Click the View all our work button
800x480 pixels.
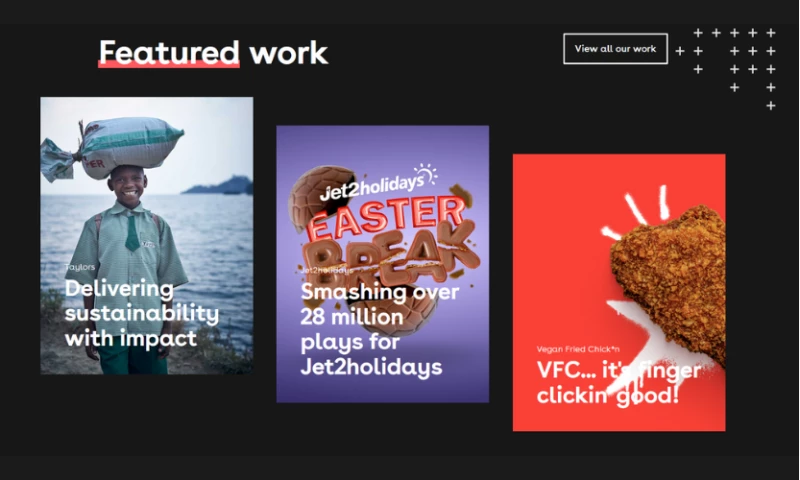tap(615, 49)
